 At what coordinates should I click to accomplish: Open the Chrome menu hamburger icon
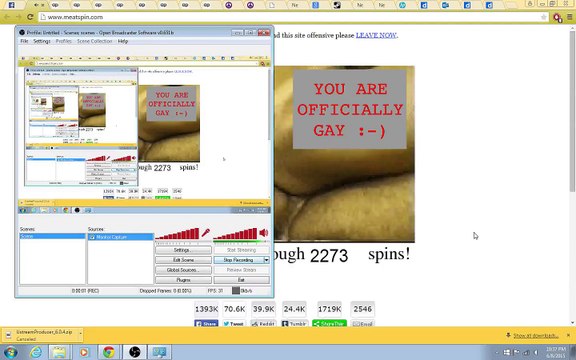point(570,17)
